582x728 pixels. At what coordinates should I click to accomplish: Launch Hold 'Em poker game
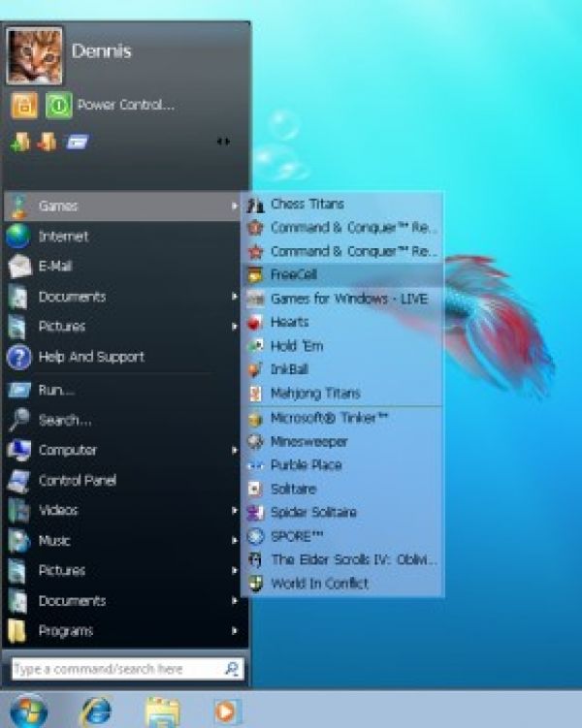(342, 346)
